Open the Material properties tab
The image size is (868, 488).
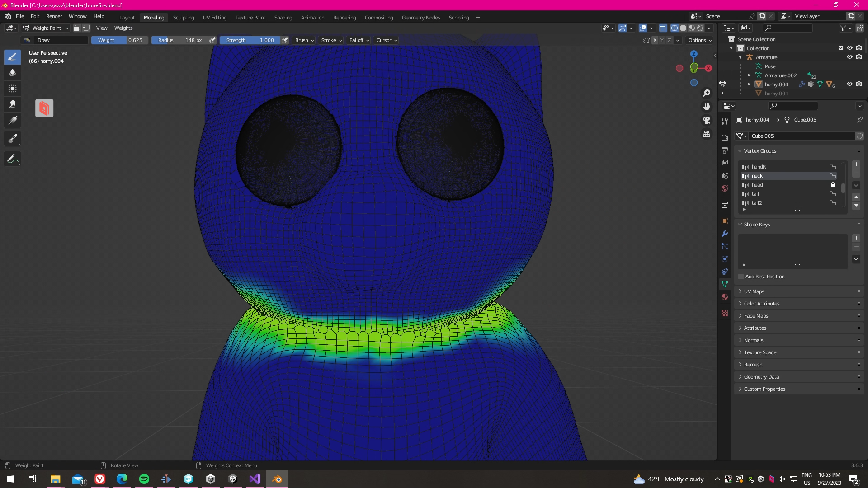click(x=725, y=297)
